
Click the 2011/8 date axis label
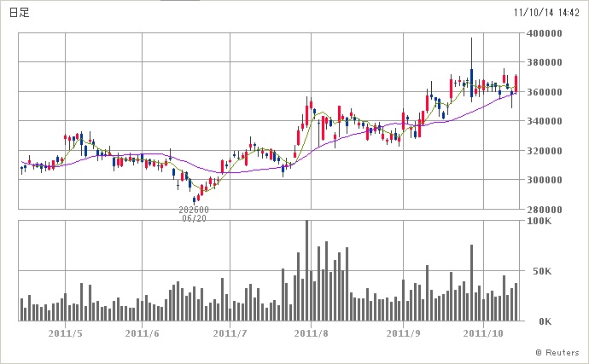(x=311, y=333)
